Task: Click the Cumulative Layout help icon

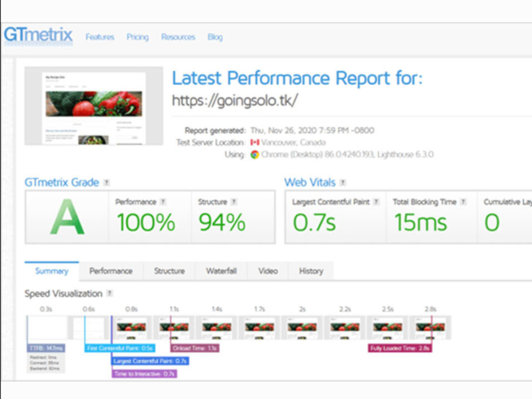Action: [529, 202]
